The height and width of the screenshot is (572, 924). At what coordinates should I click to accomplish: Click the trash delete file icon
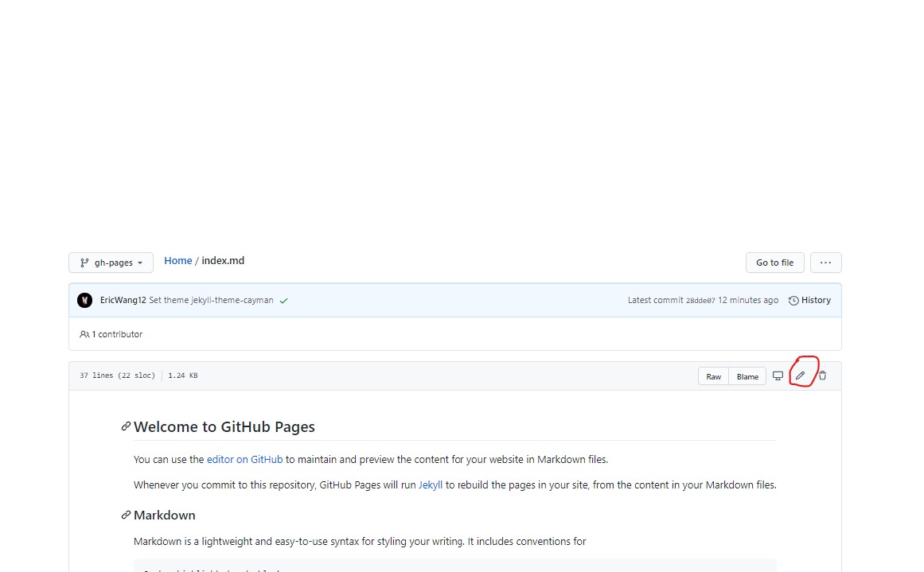(823, 375)
